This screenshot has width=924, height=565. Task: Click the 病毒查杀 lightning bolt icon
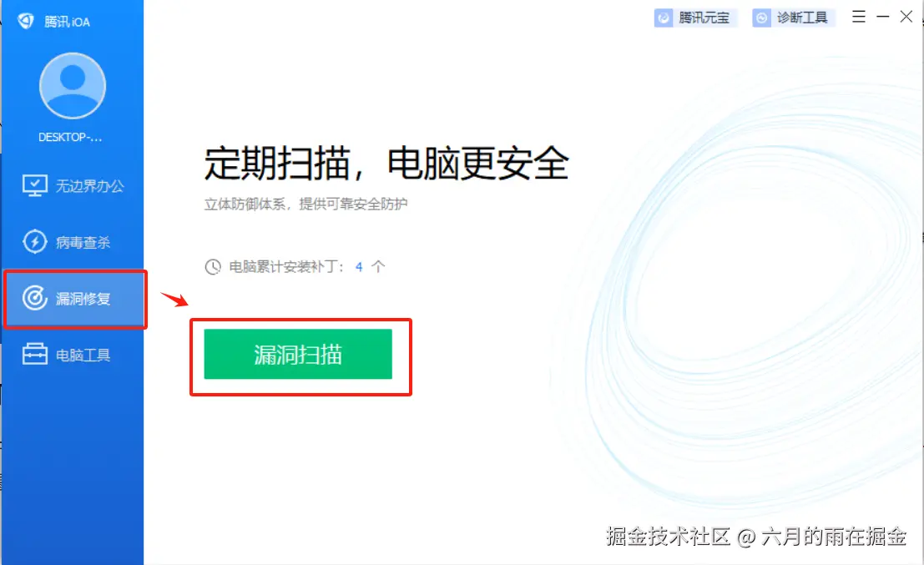click(35, 241)
